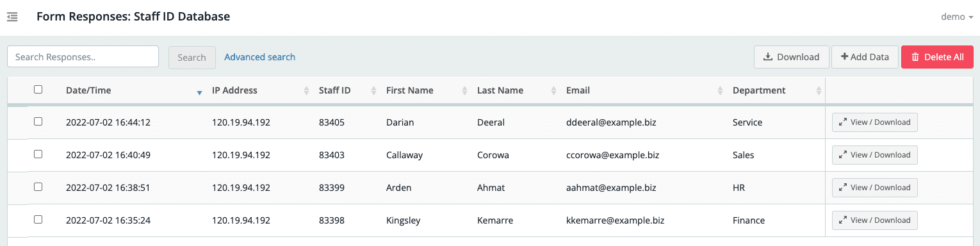
Task: Click the Download button
Action: [x=792, y=57]
